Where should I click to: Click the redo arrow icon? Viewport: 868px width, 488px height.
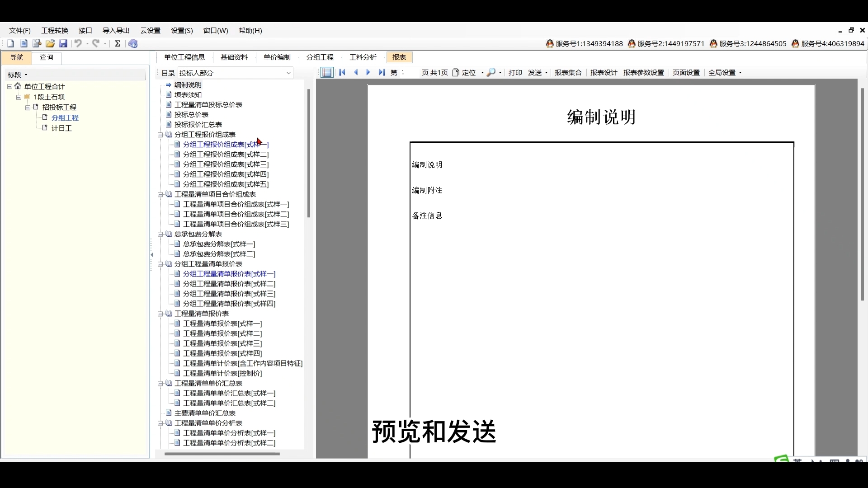(96, 43)
